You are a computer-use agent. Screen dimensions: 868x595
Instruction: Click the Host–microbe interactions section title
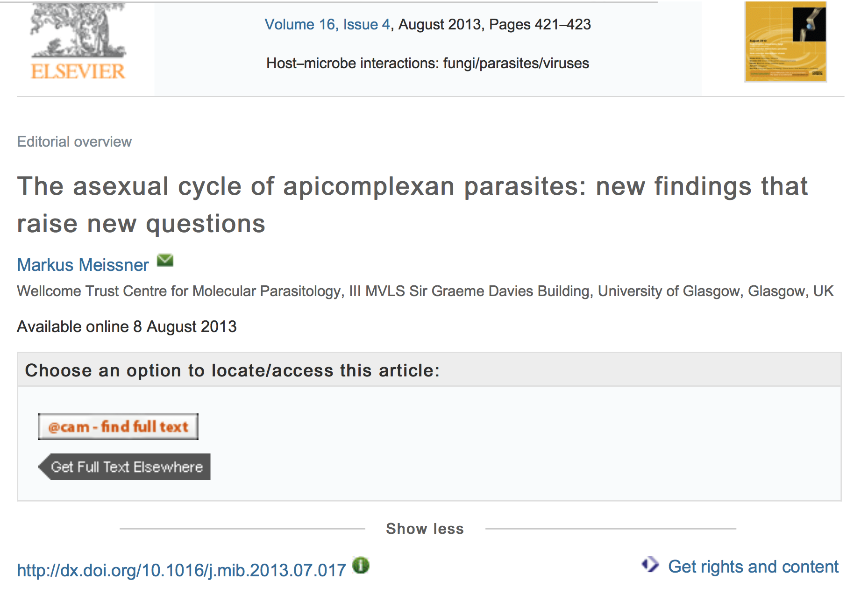click(x=427, y=63)
